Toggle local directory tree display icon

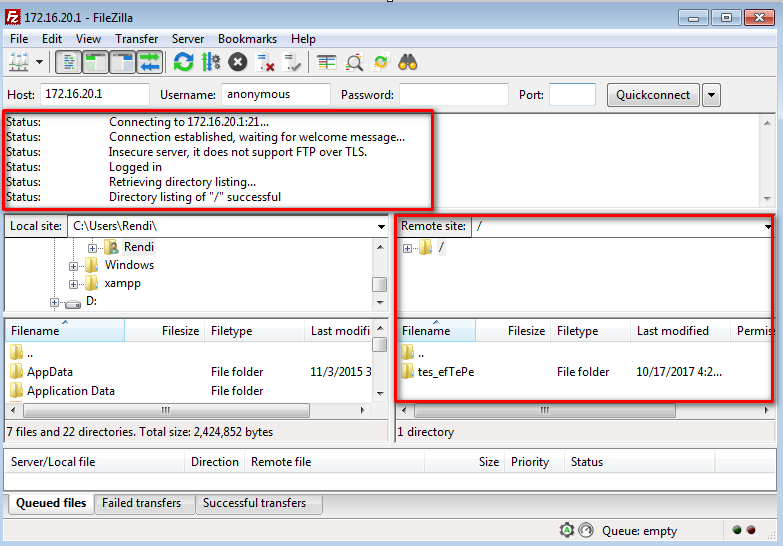[95, 62]
